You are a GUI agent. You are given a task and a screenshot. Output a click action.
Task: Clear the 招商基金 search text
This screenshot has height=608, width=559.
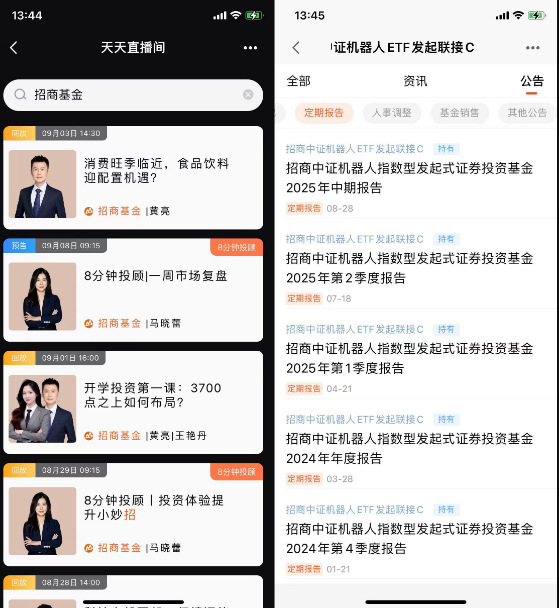click(x=248, y=95)
